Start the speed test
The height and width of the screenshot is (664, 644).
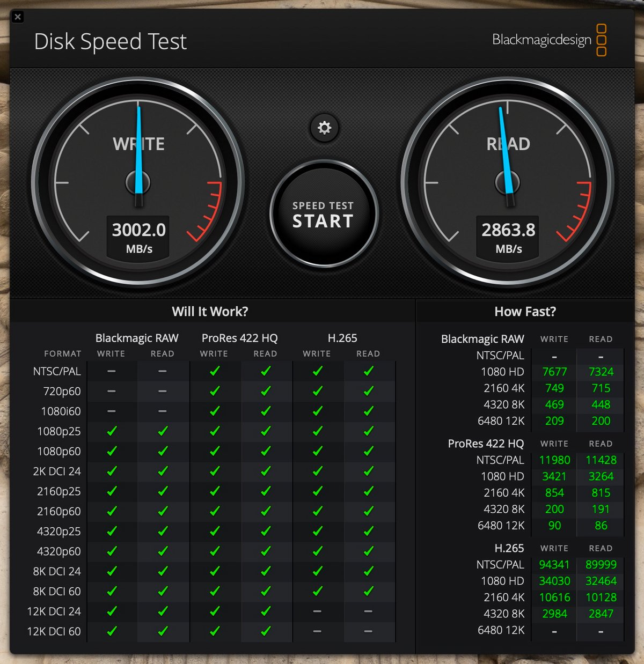323,214
